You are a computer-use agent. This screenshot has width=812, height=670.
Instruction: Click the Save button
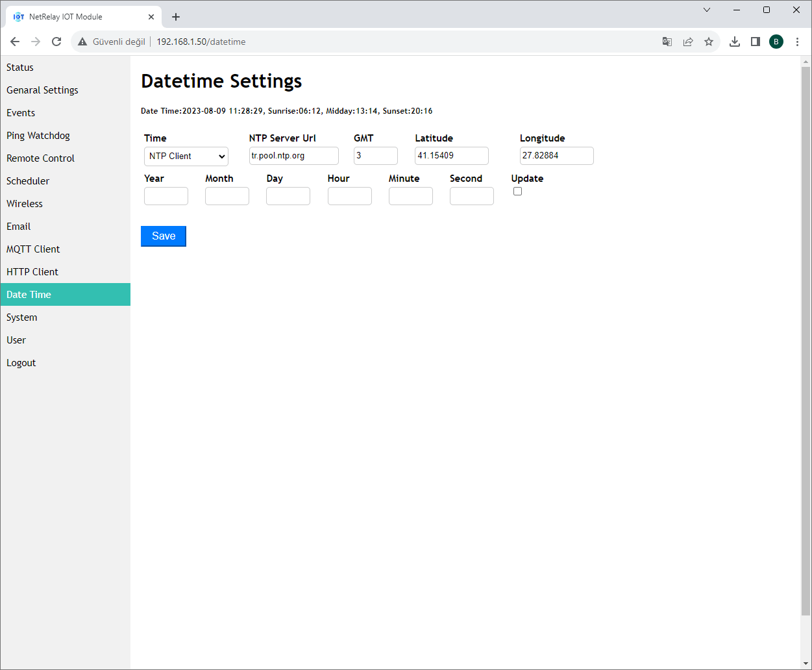(x=163, y=236)
